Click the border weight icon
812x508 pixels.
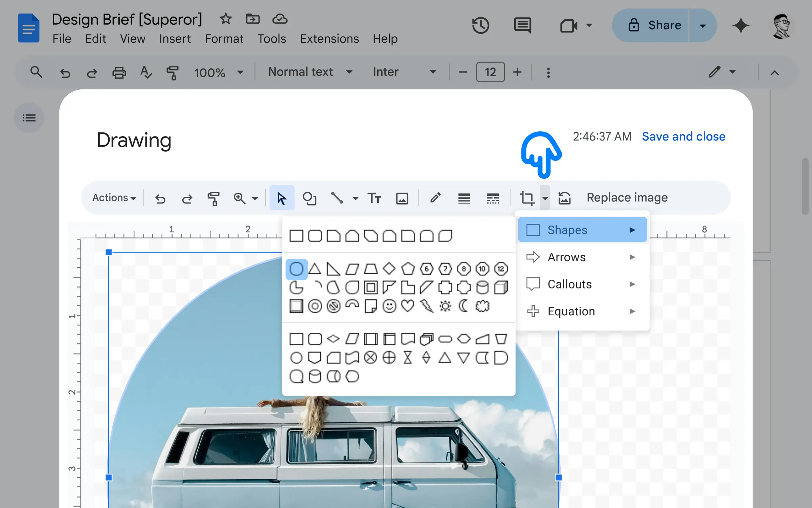464,198
